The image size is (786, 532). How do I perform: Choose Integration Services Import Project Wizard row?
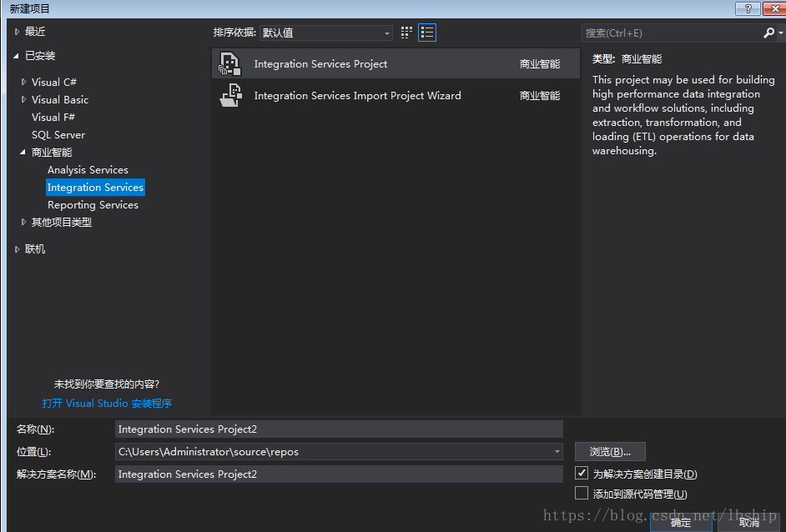(396, 95)
